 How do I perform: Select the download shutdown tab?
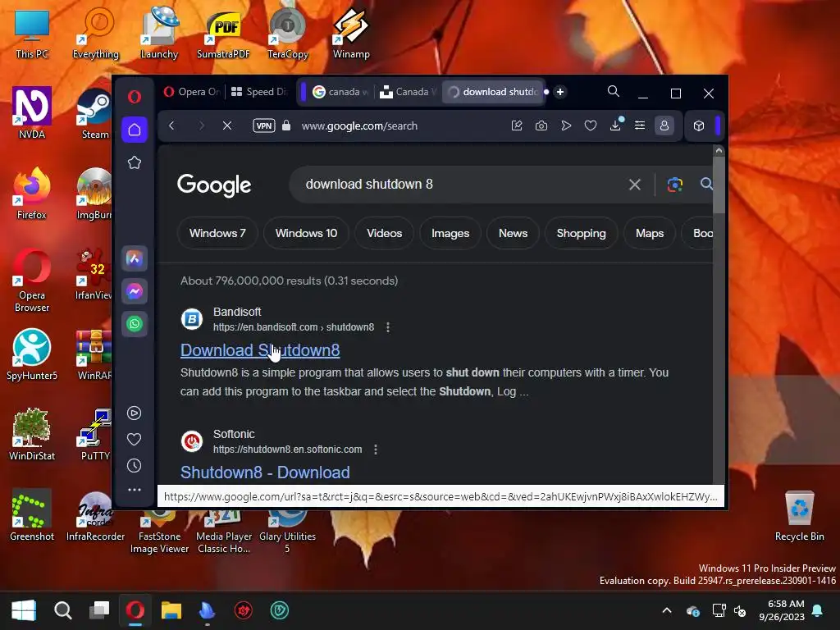[493, 92]
